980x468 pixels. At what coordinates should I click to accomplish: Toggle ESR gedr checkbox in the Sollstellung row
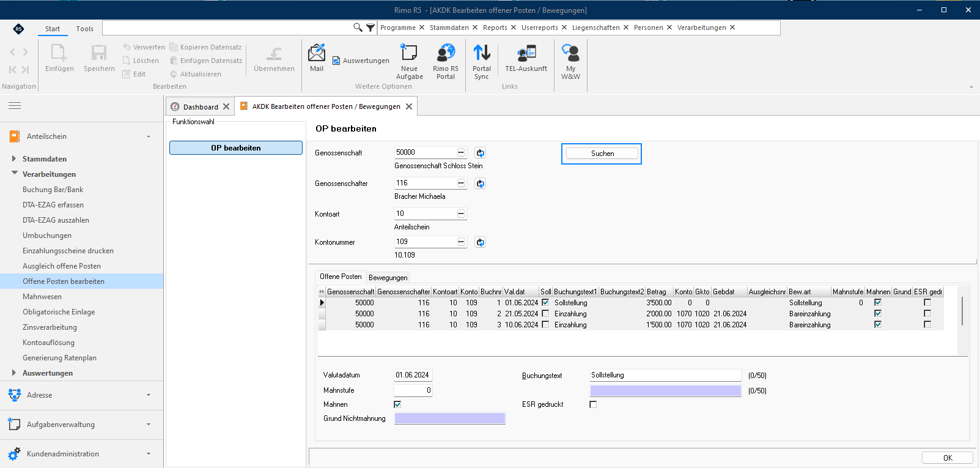[x=927, y=303]
